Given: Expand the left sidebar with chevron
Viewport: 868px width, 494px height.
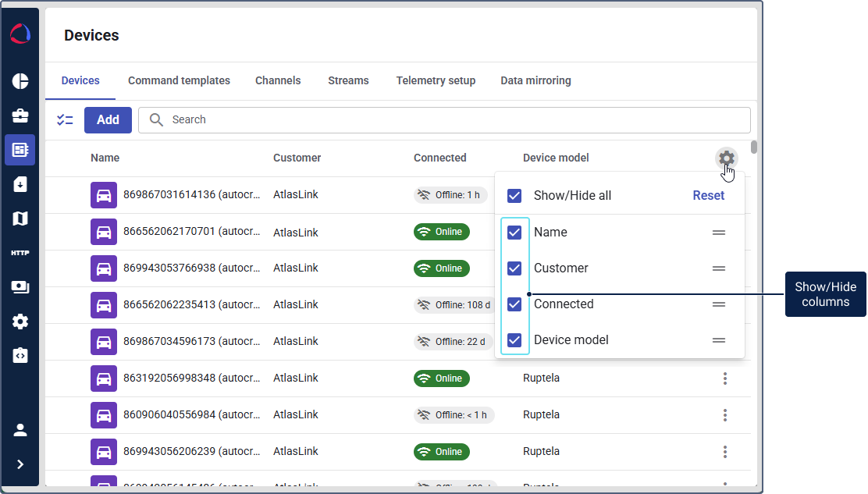Looking at the screenshot, I should pos(20,464).
